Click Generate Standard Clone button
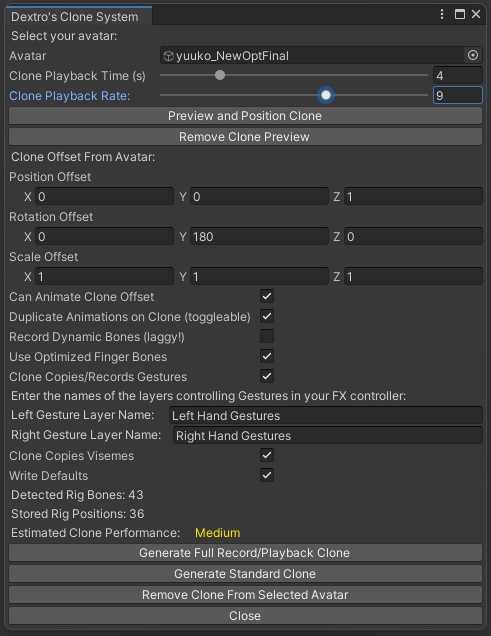Image resolution: width=491 pixels, height=636 pixels. [x=245, y=574]
